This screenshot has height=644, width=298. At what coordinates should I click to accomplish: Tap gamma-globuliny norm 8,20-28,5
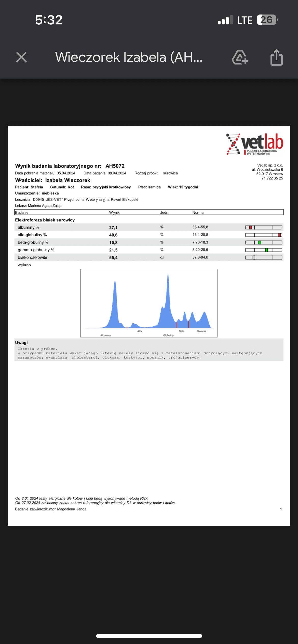[200, 250]
